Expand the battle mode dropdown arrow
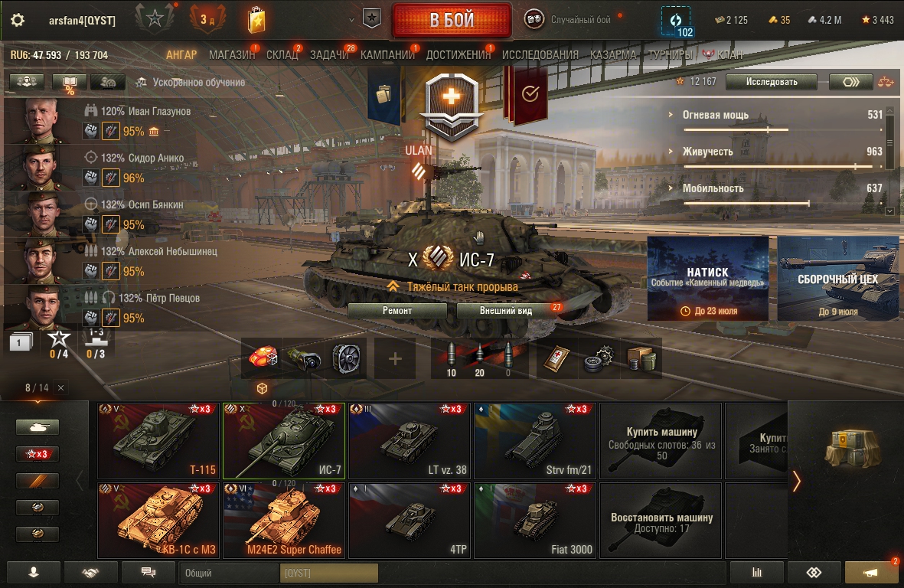 351,20
